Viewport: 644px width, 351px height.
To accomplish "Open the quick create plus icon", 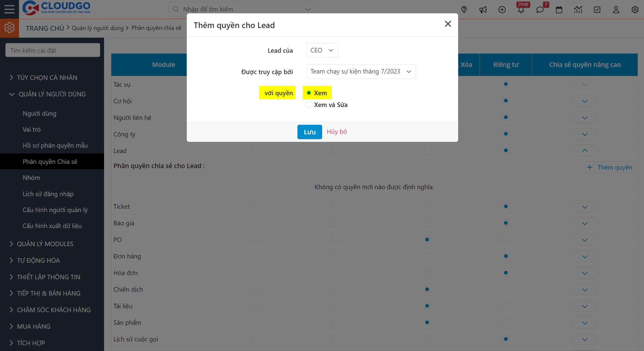I will pos(502,10).
